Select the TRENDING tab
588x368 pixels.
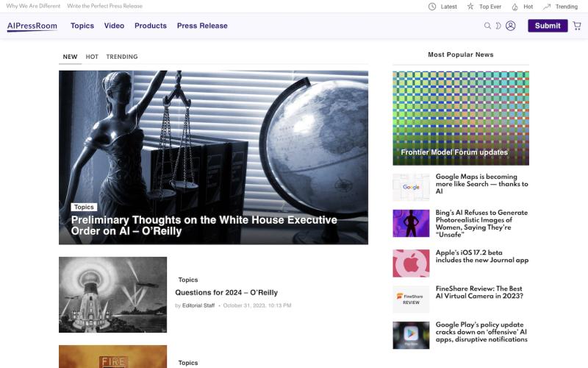122,57
